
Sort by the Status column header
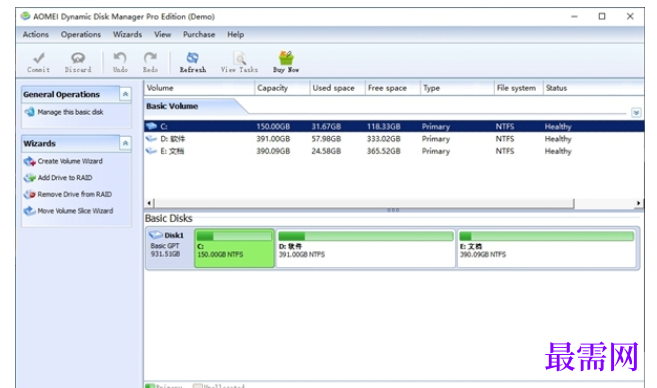click(593, 88)
